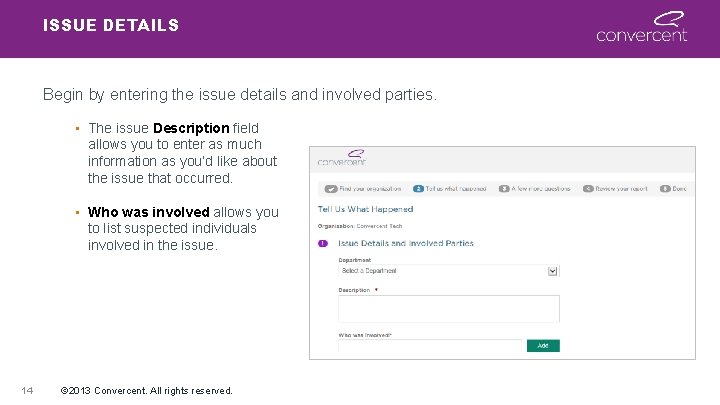Focus the Who was involved input field

pos(431,346)
